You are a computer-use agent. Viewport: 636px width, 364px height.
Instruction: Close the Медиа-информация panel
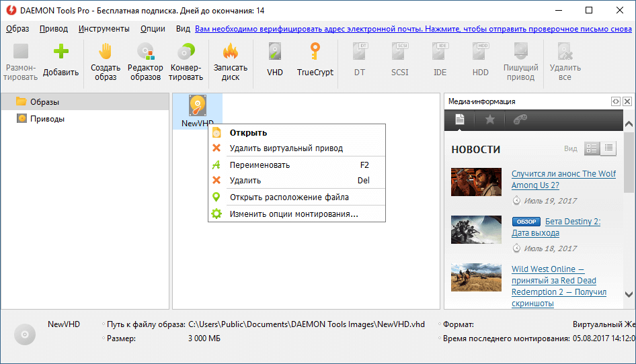click(627, 101)
